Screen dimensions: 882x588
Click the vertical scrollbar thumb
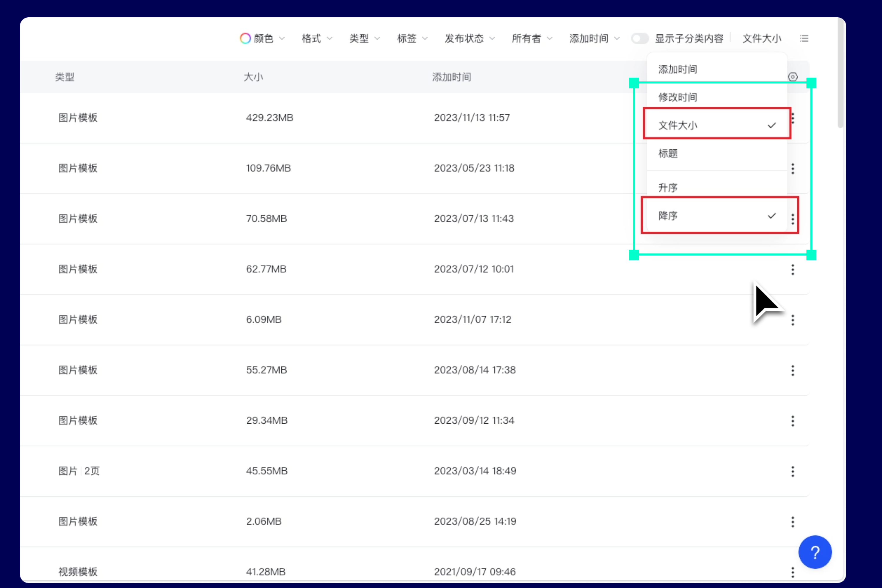click(x=840, y=73)
